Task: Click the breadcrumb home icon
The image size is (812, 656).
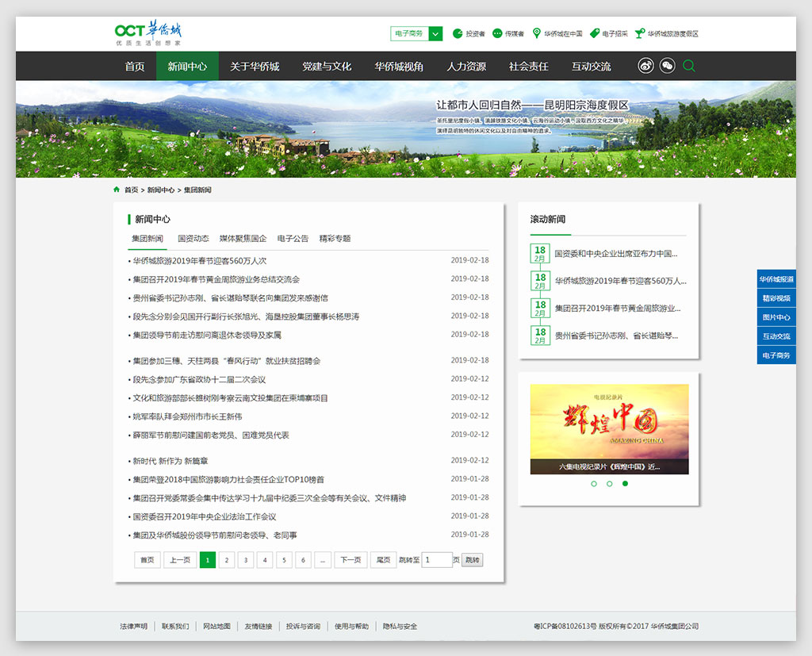Action: [x=117, y=190]
